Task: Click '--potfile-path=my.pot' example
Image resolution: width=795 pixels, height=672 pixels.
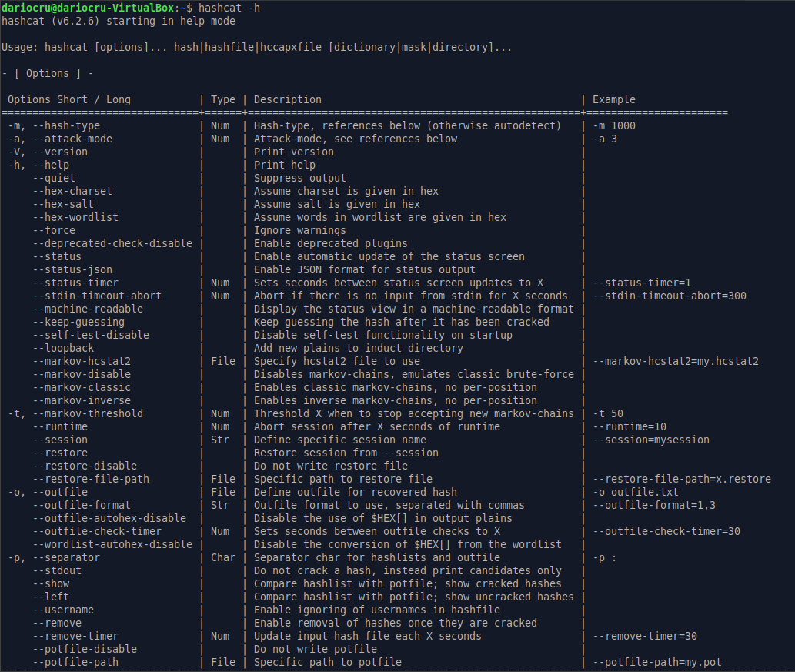Action: pyautogui.click(x=657, y=662)
